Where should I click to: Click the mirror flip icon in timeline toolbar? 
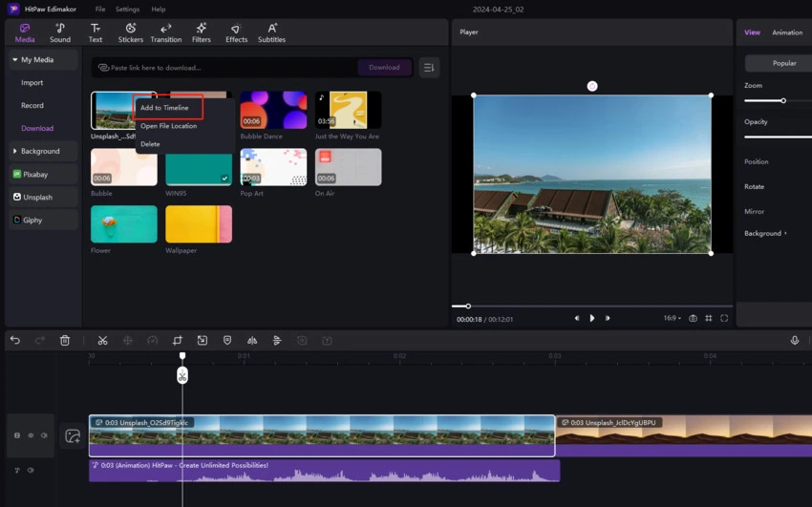pos(252,341)
